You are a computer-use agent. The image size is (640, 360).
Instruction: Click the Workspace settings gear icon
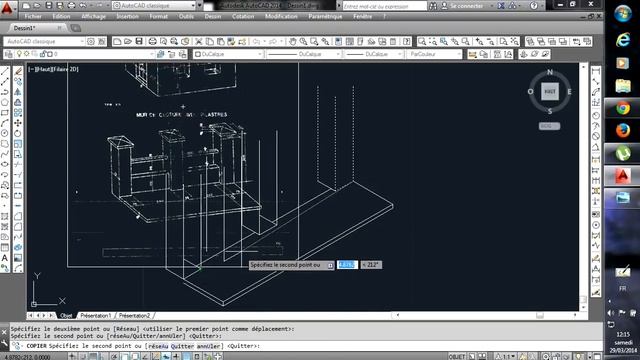coord(91,41)
